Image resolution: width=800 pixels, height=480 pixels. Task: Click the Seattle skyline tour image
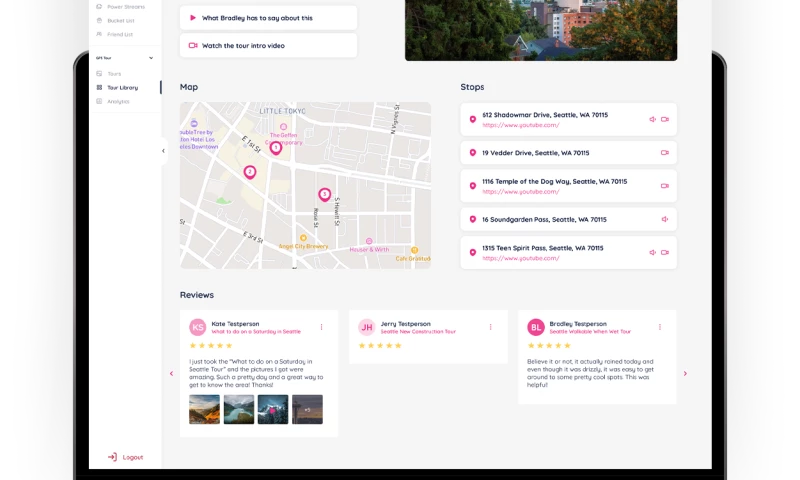tap(541, 30)
